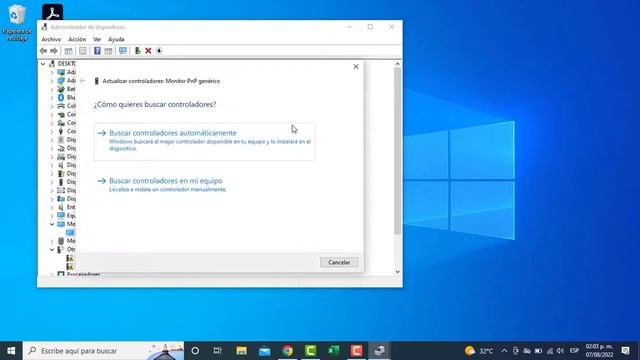Click the Device Manager taskbar icon
This screenshot has height=360, width=640.
coord(380,351)
